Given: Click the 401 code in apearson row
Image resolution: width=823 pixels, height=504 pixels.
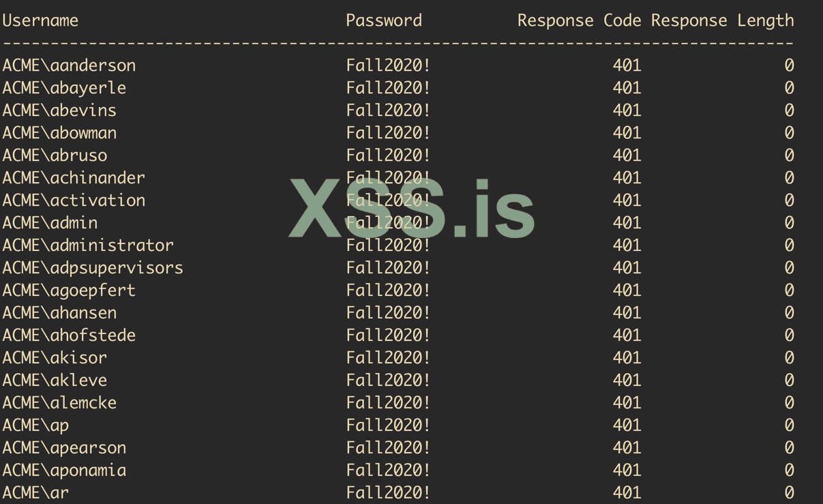Looking at the screenshot, I should click(x=627, y=447).
